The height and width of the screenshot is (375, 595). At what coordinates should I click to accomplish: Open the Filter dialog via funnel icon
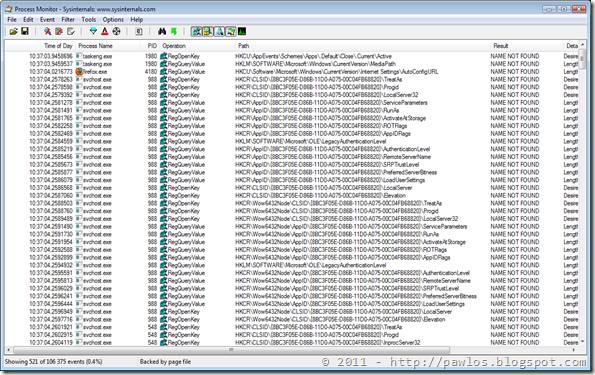[93, 32]
